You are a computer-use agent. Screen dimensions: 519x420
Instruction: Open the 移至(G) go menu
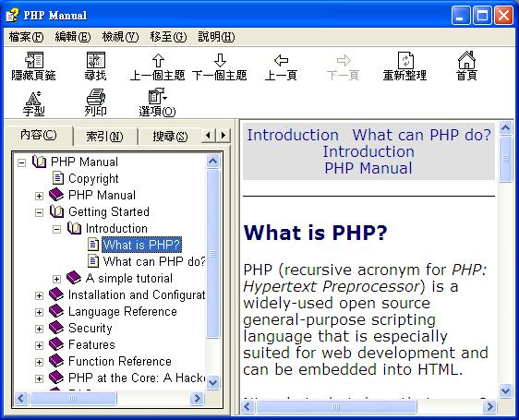tap(168, 37)
